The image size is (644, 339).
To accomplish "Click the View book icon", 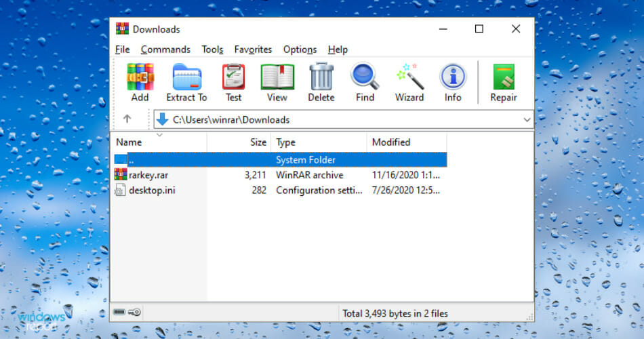I will tap(277, 77).
